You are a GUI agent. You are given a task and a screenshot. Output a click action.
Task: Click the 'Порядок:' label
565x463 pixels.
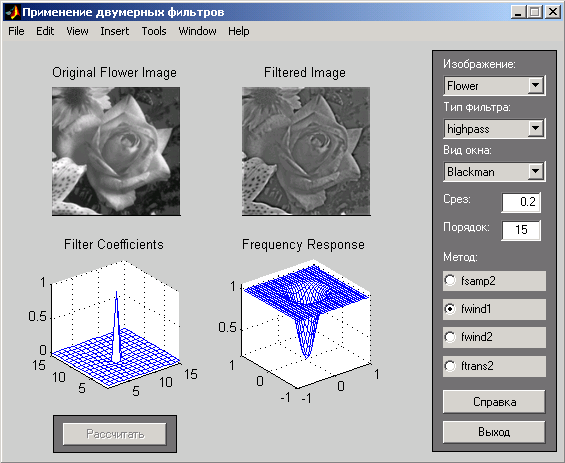click(x=466, y=227)
